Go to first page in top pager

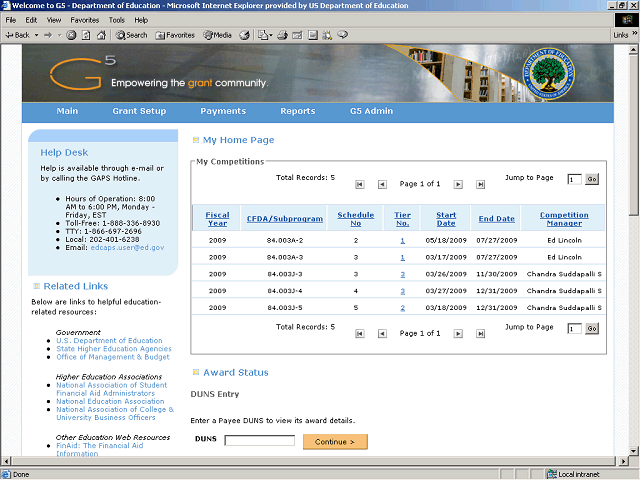pyautogui.click(x=360, y=184)
